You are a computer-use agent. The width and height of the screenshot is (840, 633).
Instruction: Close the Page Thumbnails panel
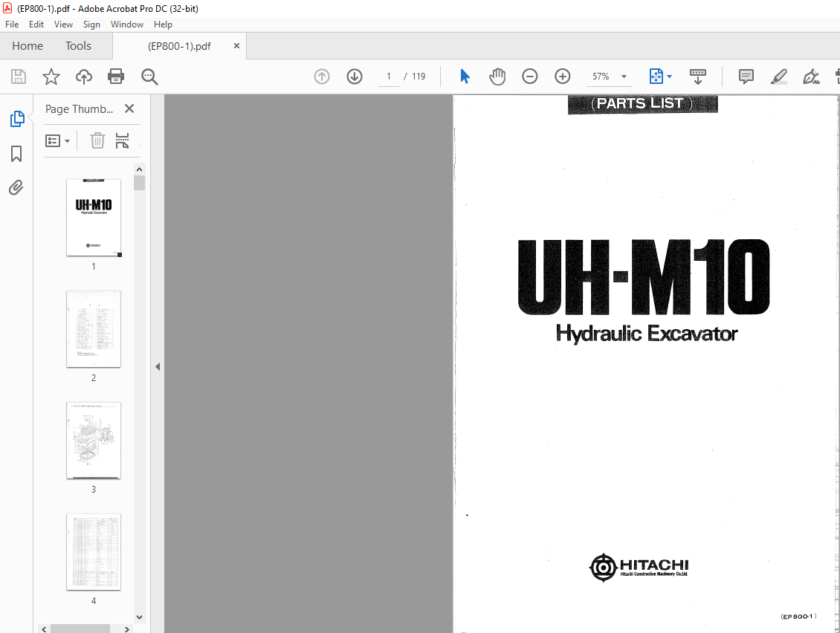[129, 108]
